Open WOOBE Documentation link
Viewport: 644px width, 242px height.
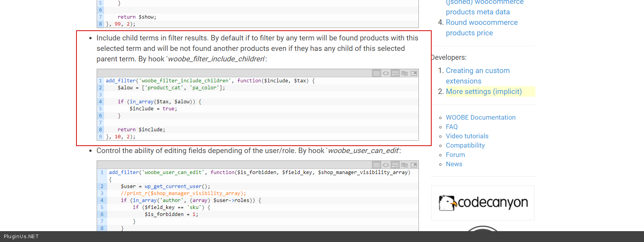[x=481, y=117]
